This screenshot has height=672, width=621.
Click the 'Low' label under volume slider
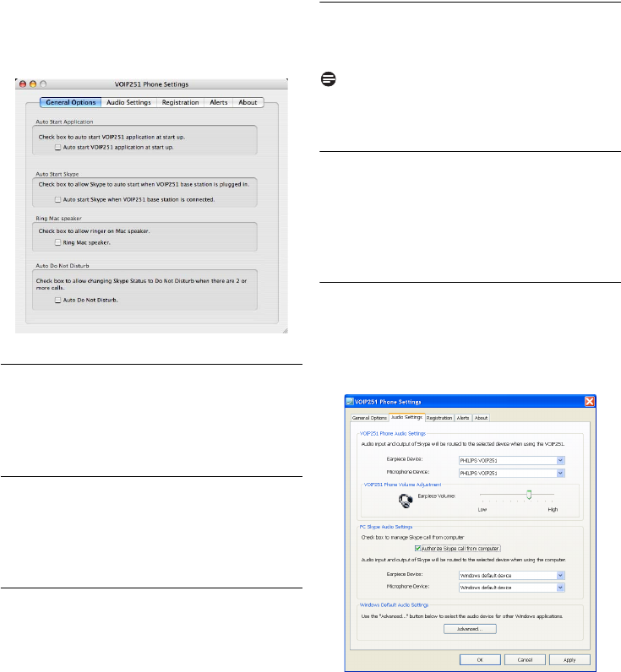pyautogui.click(x=482, y=510)
